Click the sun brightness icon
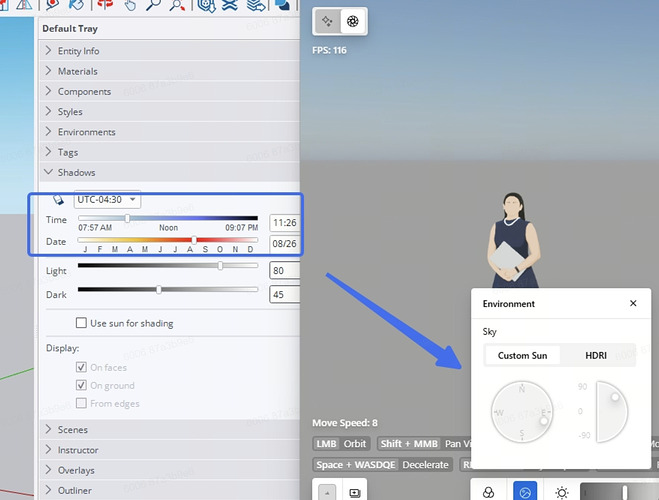 coord(561,492)
